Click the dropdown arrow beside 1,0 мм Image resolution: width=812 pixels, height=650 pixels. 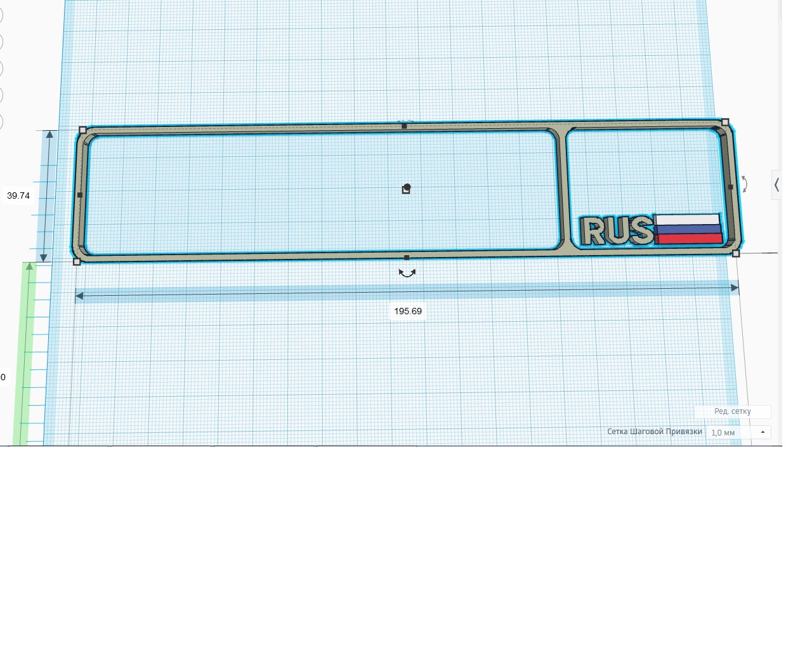(x=763, y=432)
